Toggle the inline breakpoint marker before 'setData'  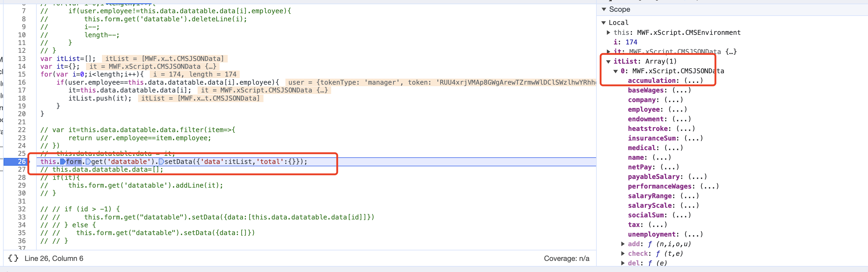162,162
